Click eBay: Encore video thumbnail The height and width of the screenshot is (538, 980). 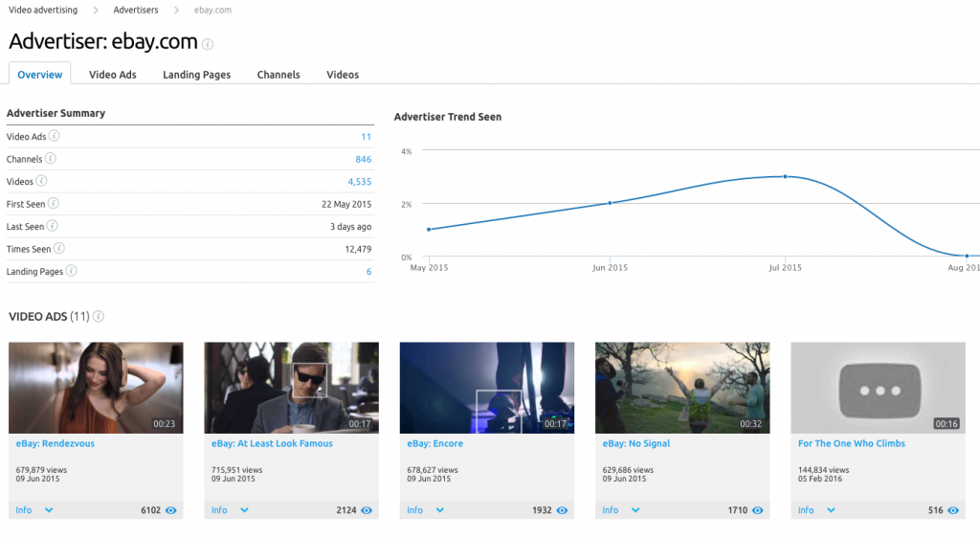[487, 388]
